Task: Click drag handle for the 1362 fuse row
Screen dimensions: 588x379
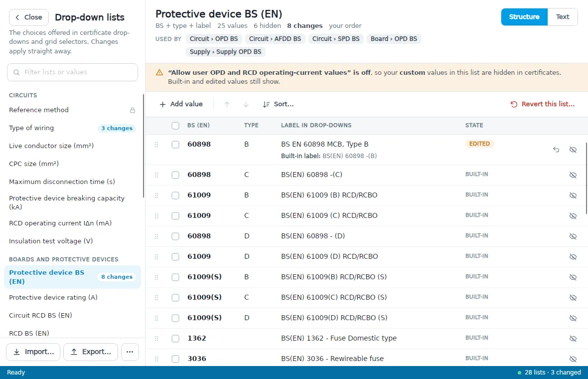Action: tap(156, 339)
